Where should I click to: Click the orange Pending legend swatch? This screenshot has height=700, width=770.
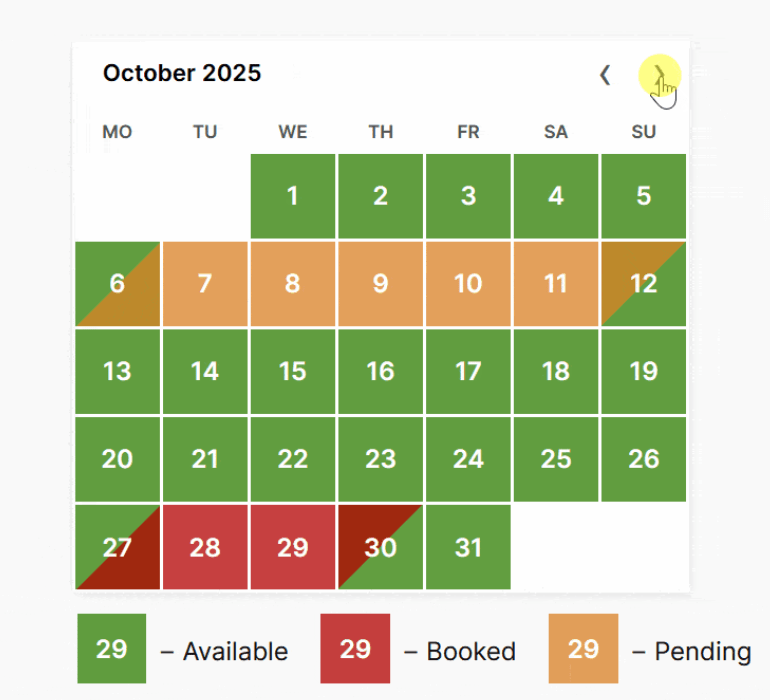coord(583,648)
